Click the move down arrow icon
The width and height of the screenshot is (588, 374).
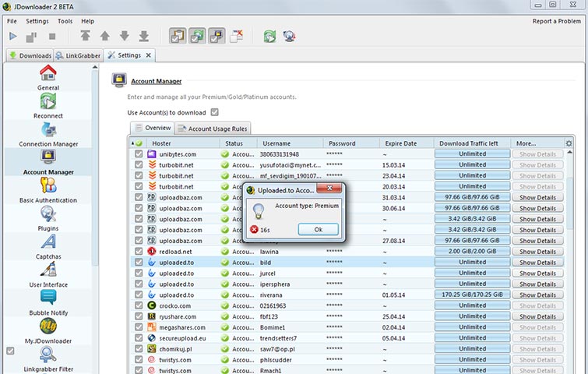(x=125, y=36)
